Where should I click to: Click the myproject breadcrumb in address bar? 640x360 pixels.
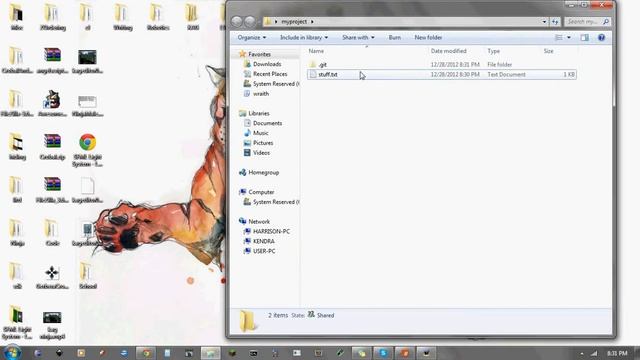pos(294,22)
